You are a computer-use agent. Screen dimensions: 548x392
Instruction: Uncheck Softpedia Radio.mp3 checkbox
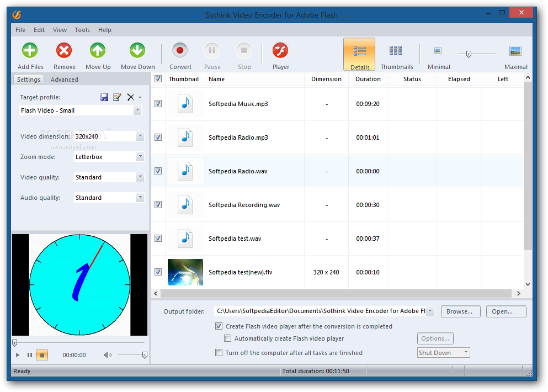(158, 137)
